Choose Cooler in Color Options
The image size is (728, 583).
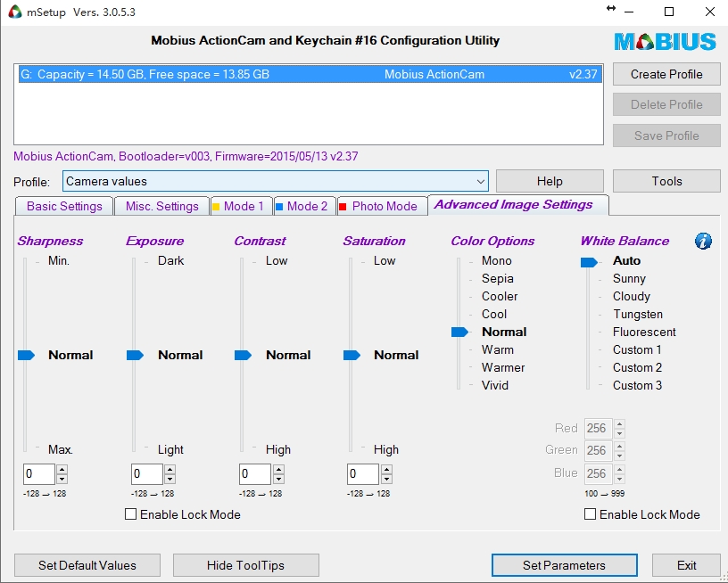pyautogui.click(x=500, y=296)
